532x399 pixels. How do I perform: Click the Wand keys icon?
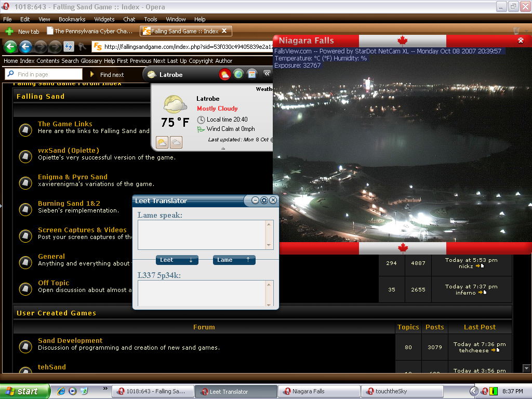[x=82, y=46]
